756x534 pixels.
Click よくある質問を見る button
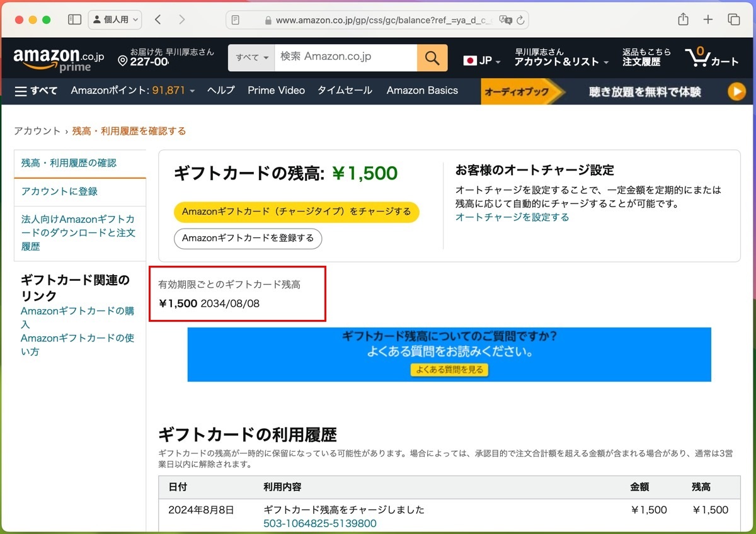pyautogui.click(x=449, y=370)
